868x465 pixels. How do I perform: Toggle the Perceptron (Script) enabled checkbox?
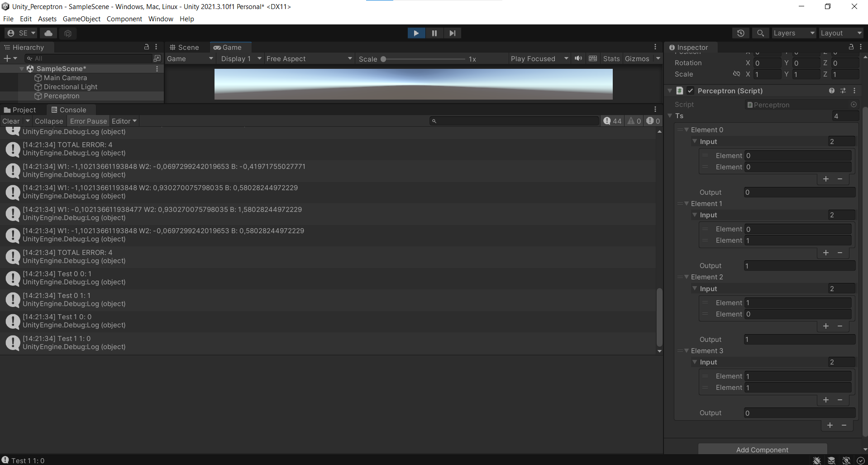click(x=691, y=91)
